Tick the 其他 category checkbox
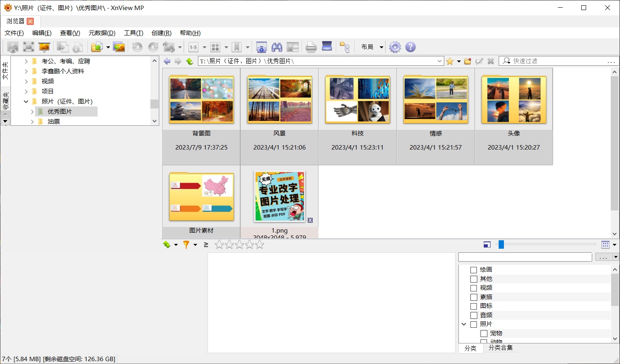 tap(474, 279)
